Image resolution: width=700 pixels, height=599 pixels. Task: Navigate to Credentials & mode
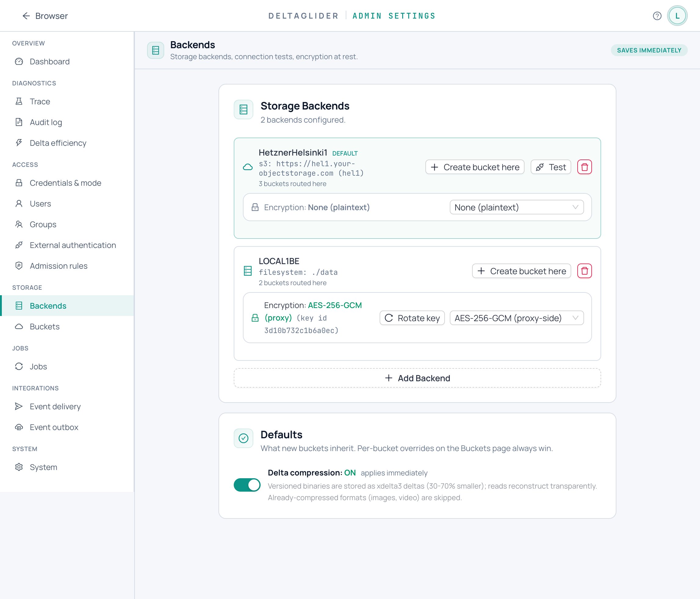click(x=67, y=183)
